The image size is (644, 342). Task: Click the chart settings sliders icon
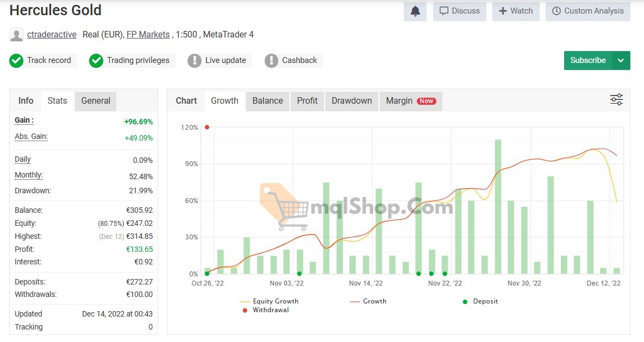[616, 100]
